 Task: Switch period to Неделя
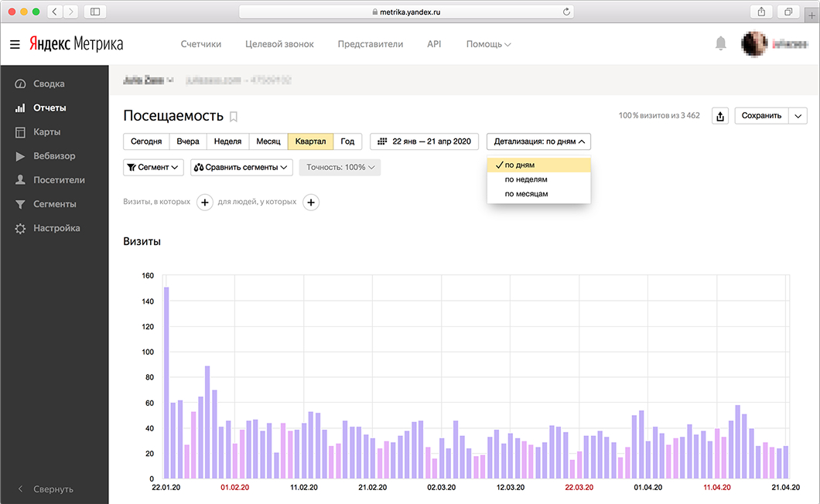pyautogui.click(x=227, y=141)
